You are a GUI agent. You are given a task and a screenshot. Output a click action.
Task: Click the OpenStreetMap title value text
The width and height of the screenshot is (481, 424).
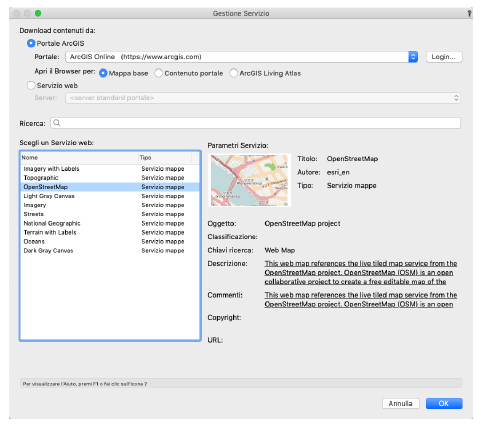352,159
